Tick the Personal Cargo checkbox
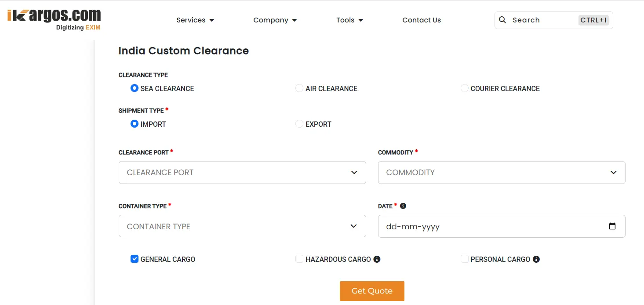644x305 pixels. [x=464, y=259]
